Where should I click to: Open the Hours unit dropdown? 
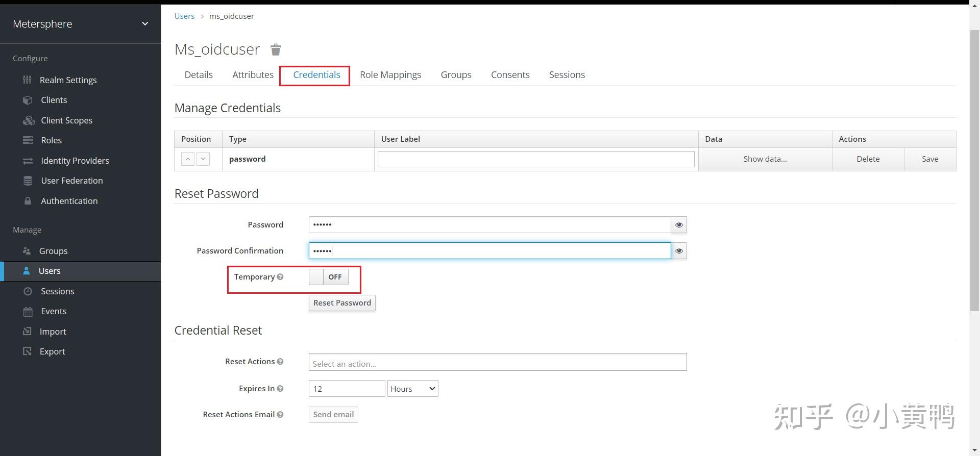coord(412,389)
